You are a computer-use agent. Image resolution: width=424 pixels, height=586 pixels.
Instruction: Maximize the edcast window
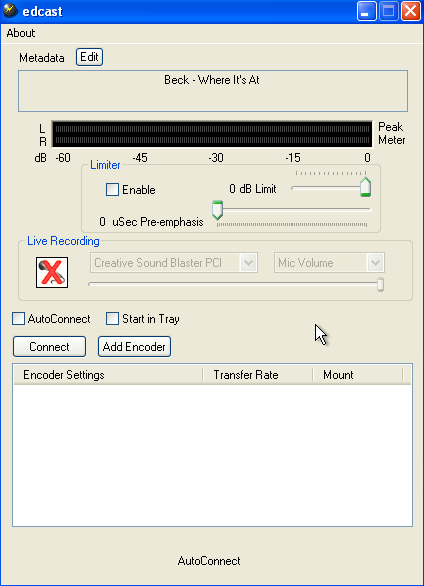click(389, 11)
